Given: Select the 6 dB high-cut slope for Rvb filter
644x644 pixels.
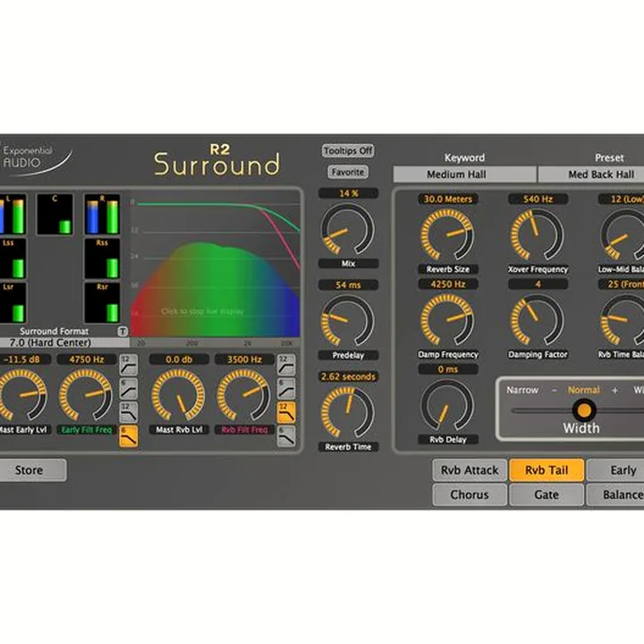Looking at the screenshot, I should pyautogui.click(x=286, y=436).
